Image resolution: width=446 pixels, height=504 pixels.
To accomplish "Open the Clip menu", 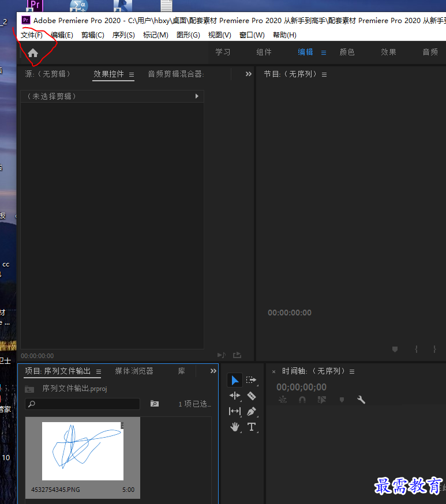I will [x=93, y=35].
